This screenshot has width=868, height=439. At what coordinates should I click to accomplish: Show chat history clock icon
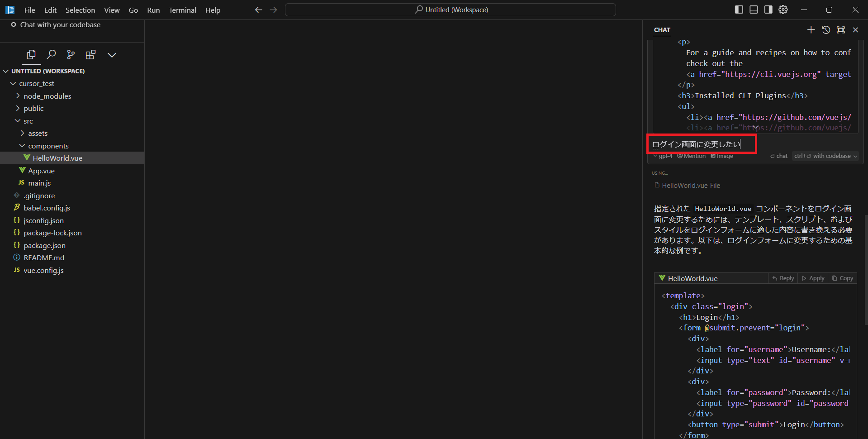[x=826, y=30]
